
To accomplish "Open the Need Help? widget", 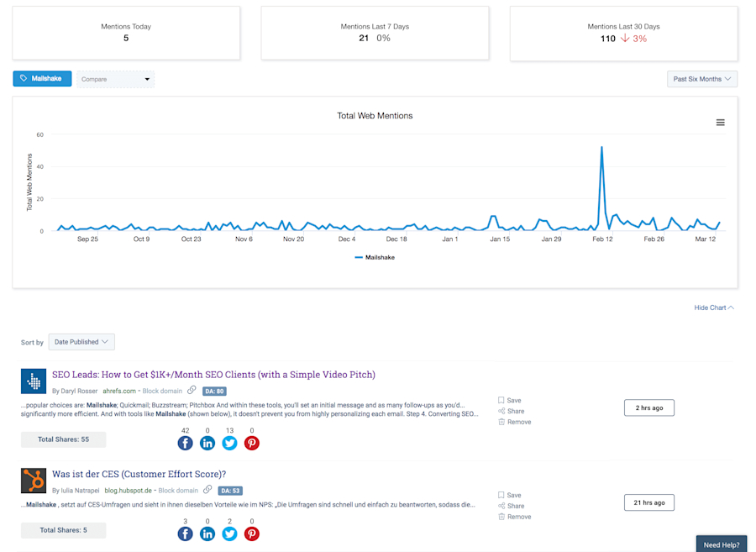I will 722,544.
